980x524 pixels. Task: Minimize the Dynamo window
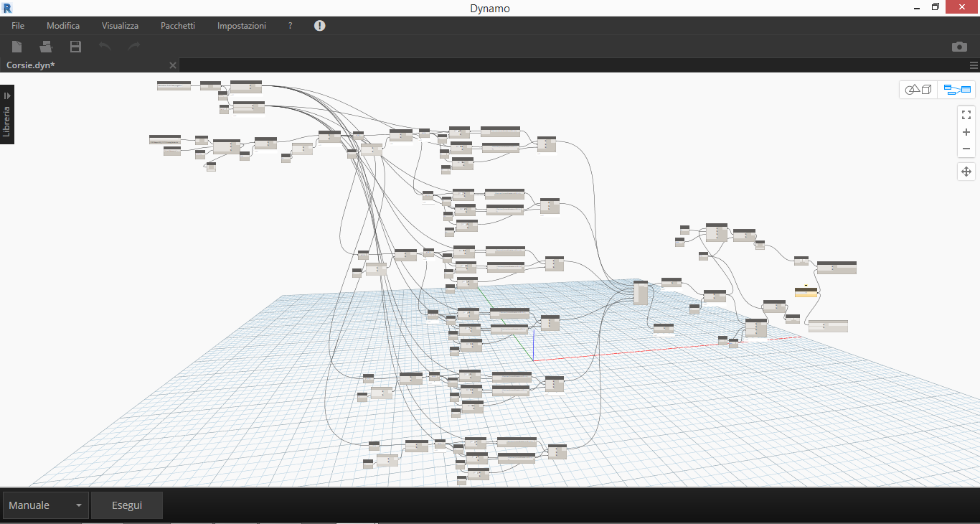(x=916, y=7)
